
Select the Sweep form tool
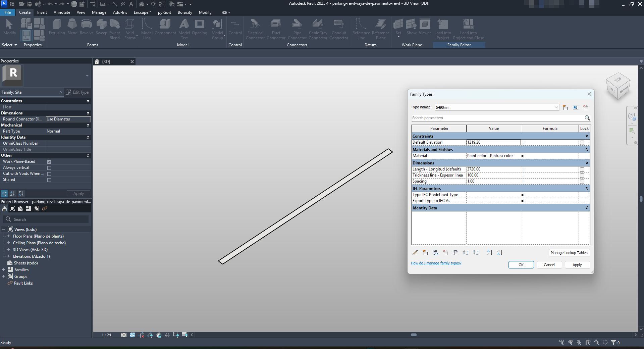click(101, 27)
